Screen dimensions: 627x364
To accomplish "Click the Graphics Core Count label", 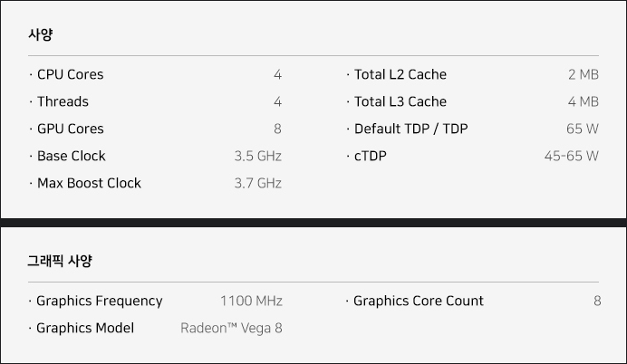I will [x=418, y=301].
